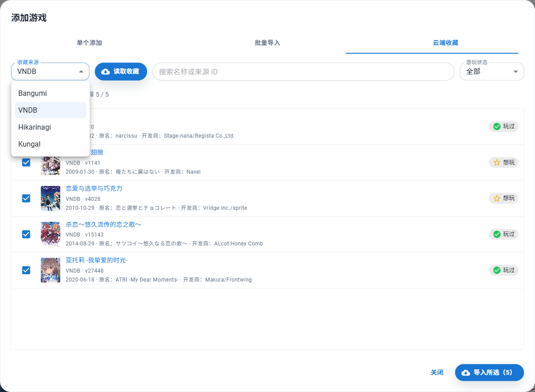Open the 恋爱与选举与巧克力 title link

tap(94, 188)
